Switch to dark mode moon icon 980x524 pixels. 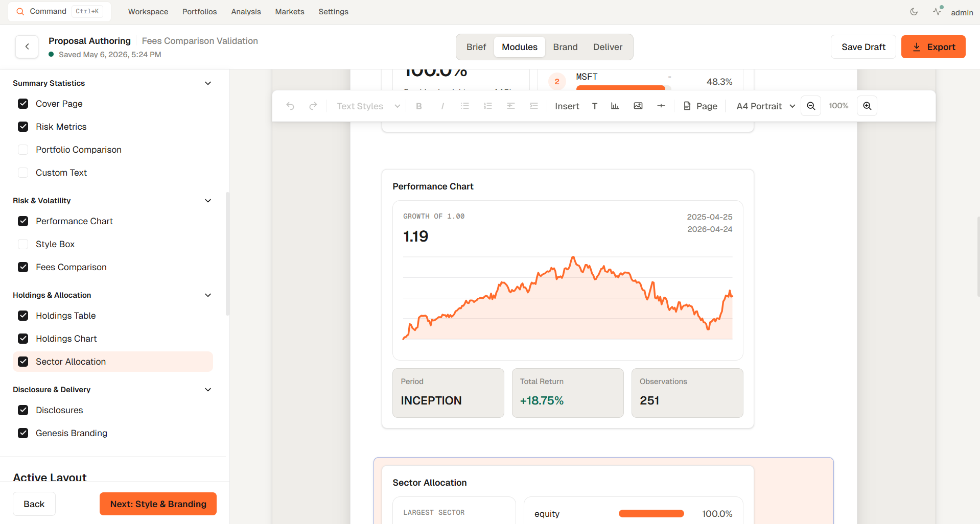pos(914,12)
